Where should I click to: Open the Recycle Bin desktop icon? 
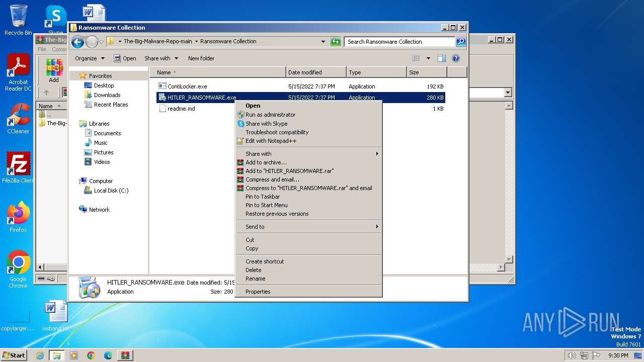click(x=18, y=20)
